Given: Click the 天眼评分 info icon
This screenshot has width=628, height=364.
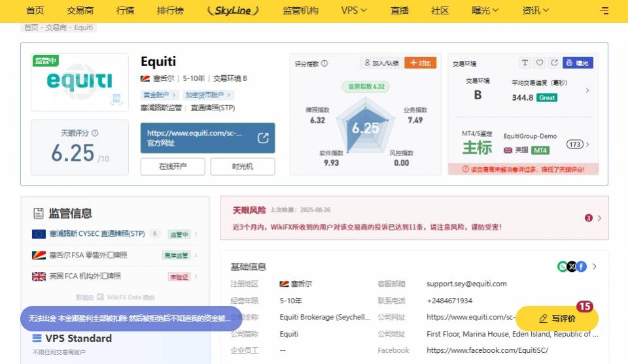Looking at the screenshot, I should pos(95,133).
